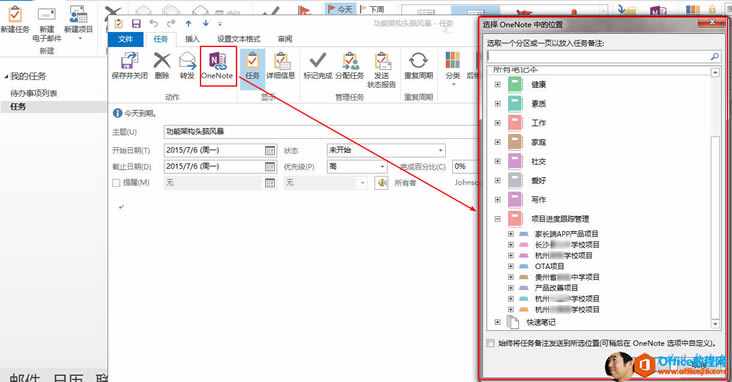Expand the 爱好 notebook node
Image resolution: width=732 pixels, height=382 pixels.
[x=498, y=180]
